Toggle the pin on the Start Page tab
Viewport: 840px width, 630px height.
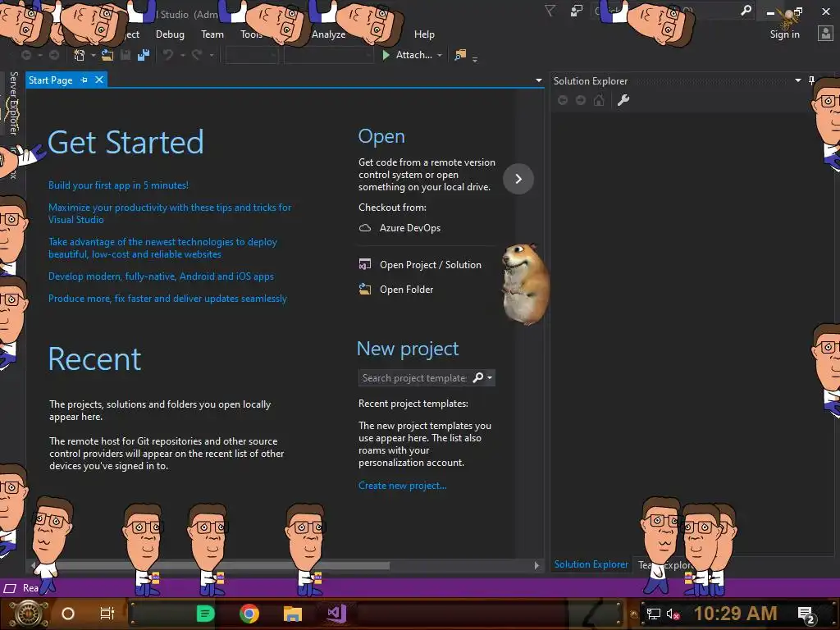(x=84, y=80)
